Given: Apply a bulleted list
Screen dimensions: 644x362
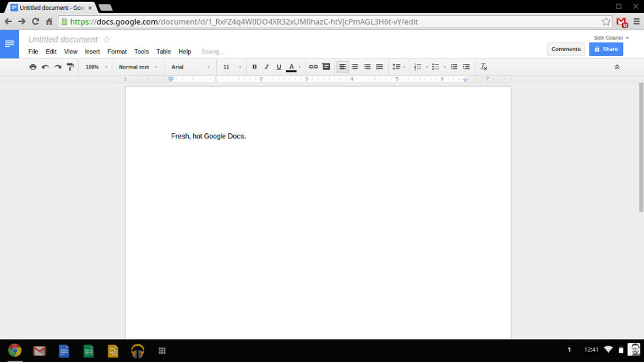Looking at the screenshot, I should (x=435, y=67).
